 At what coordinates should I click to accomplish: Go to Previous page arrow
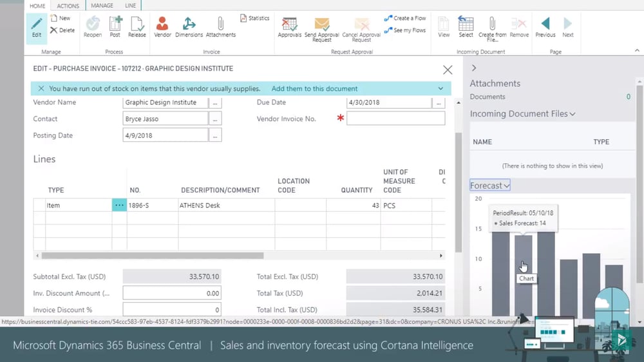(545, 23)
